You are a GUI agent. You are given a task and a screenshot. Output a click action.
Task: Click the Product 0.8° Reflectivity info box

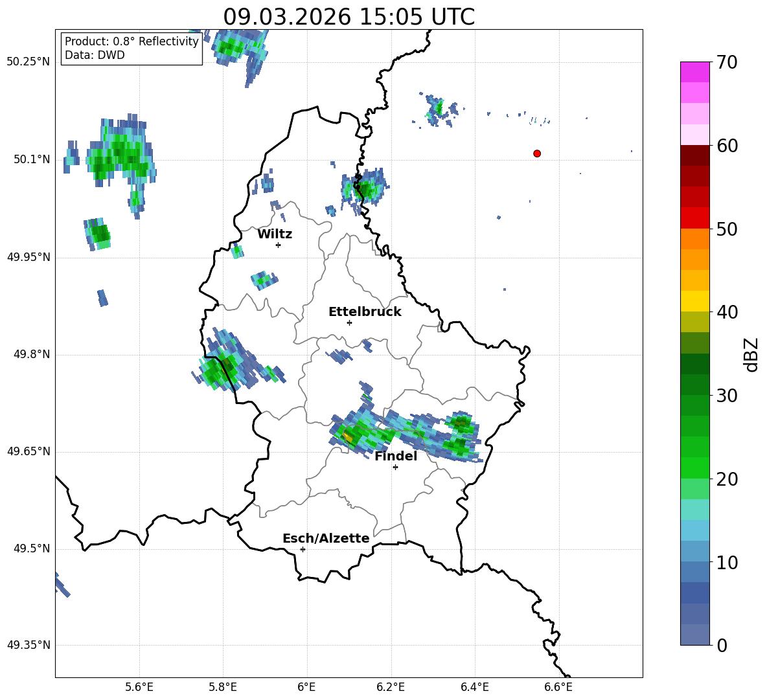click(132, 48)
